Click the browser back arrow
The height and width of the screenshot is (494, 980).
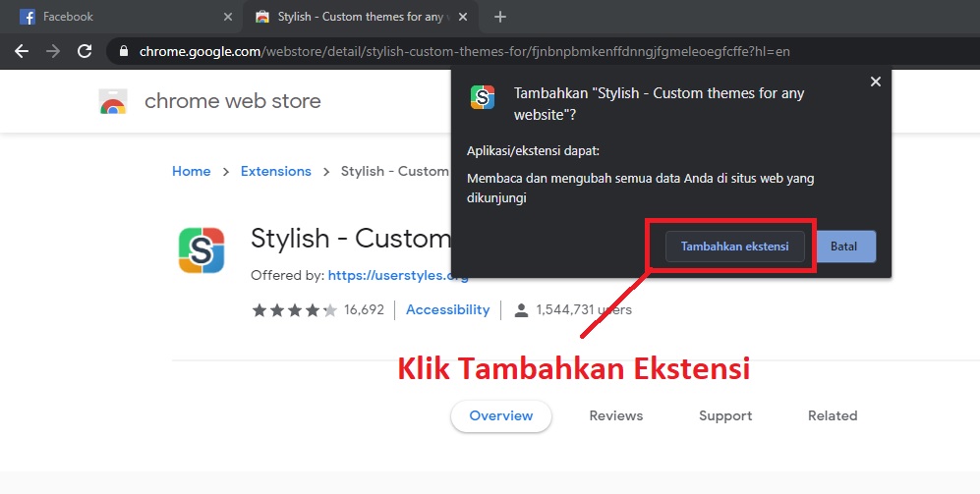click(x=22, y=51)
